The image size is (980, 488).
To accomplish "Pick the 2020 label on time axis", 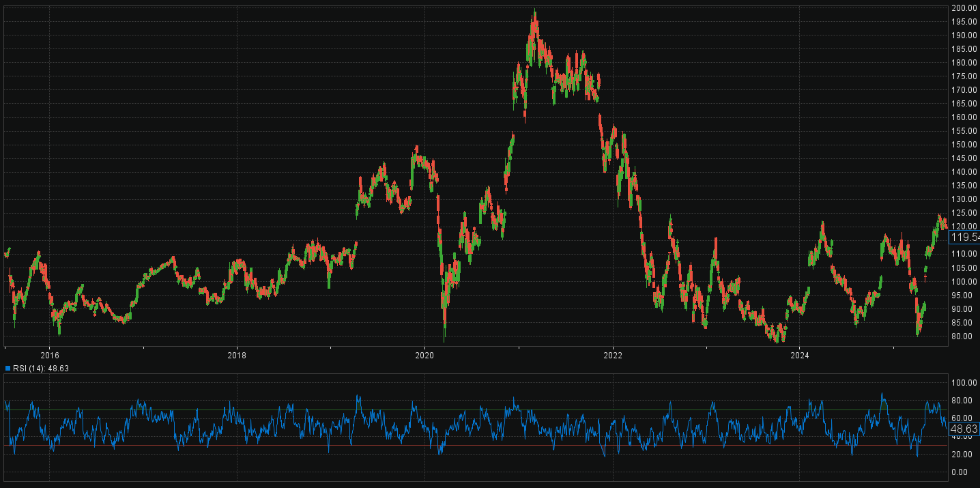I will click(424, 355).
